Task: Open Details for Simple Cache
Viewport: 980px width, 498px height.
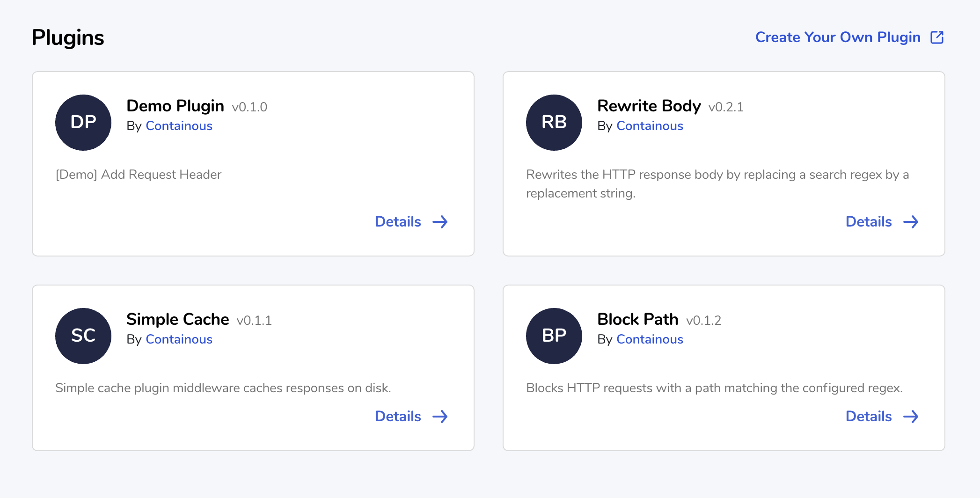Action: [x=398, y=416]
